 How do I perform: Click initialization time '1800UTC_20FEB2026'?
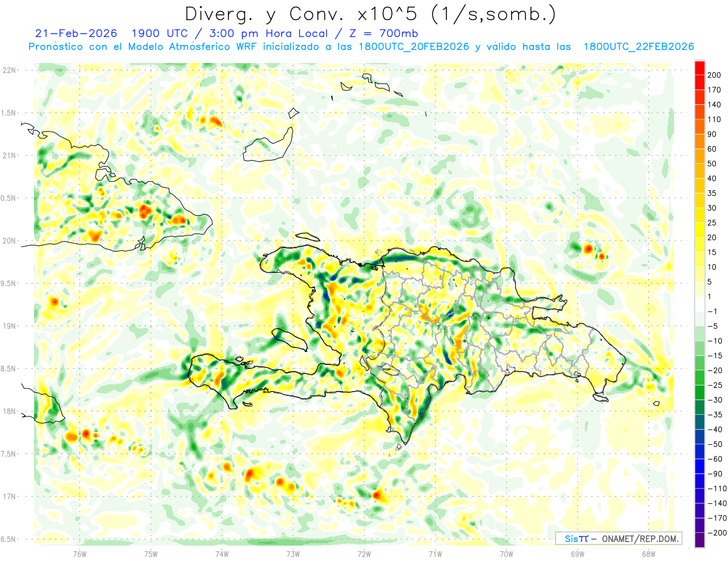[414, 47]
